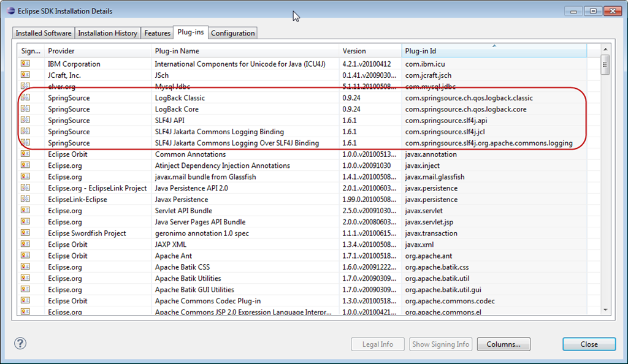
Task: Select SLF4J Jakarta Commons Logging Binding
Action: pos(220,132)
